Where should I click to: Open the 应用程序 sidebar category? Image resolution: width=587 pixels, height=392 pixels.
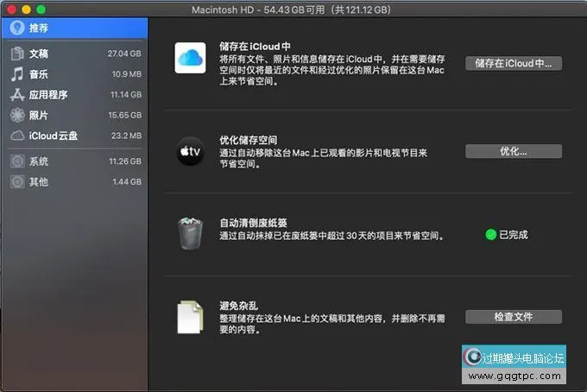click(74, 95)
